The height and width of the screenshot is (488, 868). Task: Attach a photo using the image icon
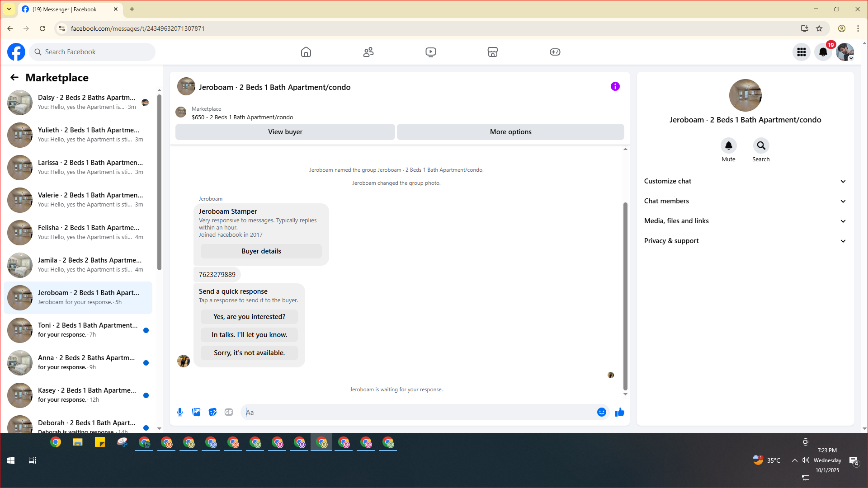(196, 412)
